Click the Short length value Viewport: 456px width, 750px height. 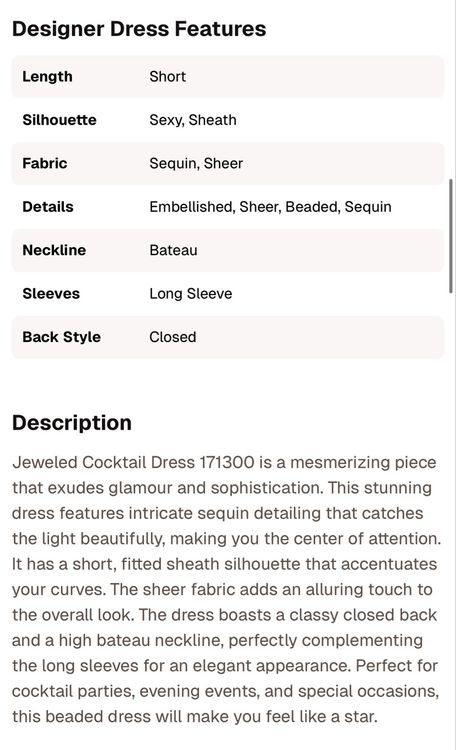167,77
